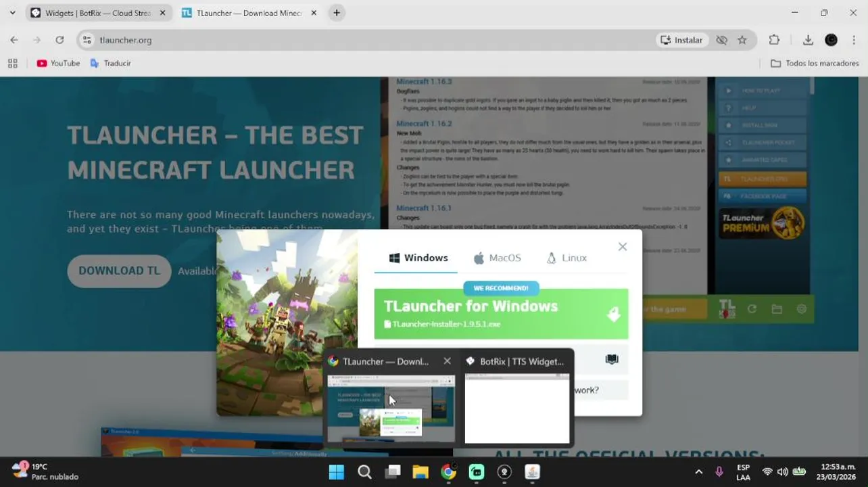Click the microphone tray icon

point(719,472)
